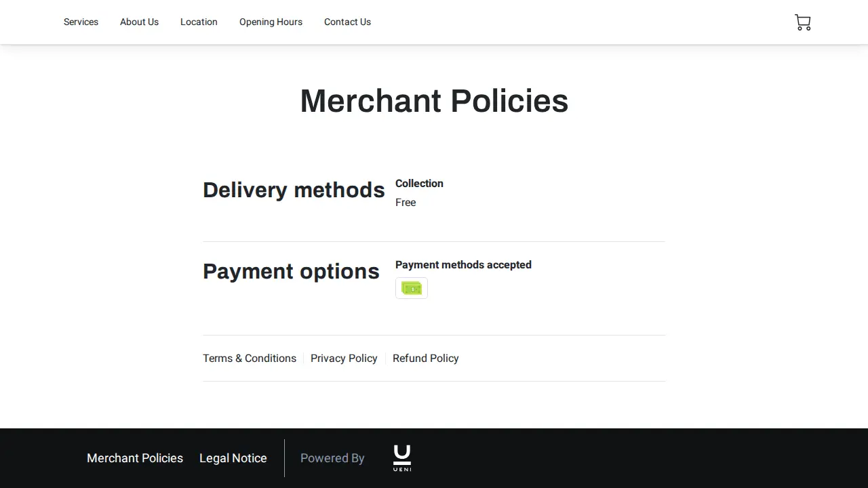Click the Collection delivery label

coord(419,184)
